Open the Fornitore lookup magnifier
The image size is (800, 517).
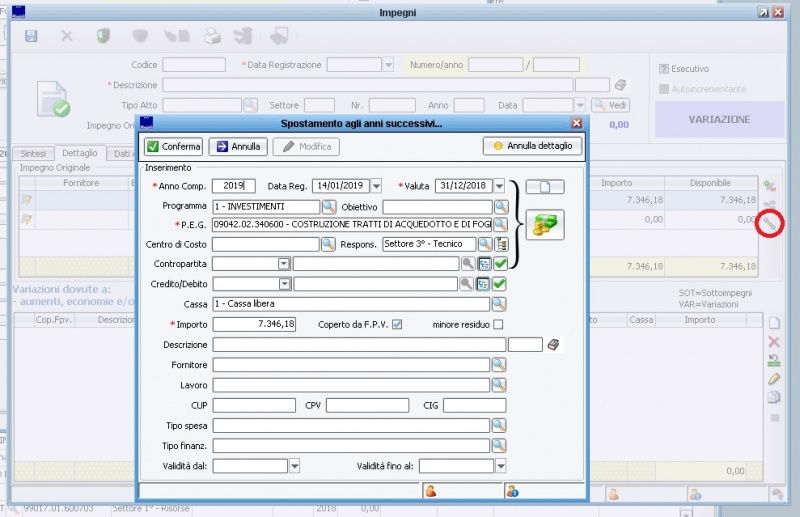tap(499, 365)
